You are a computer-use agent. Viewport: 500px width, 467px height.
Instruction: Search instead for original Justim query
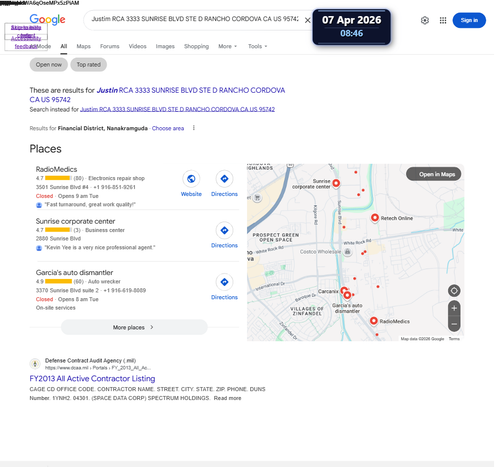point(177,109)
